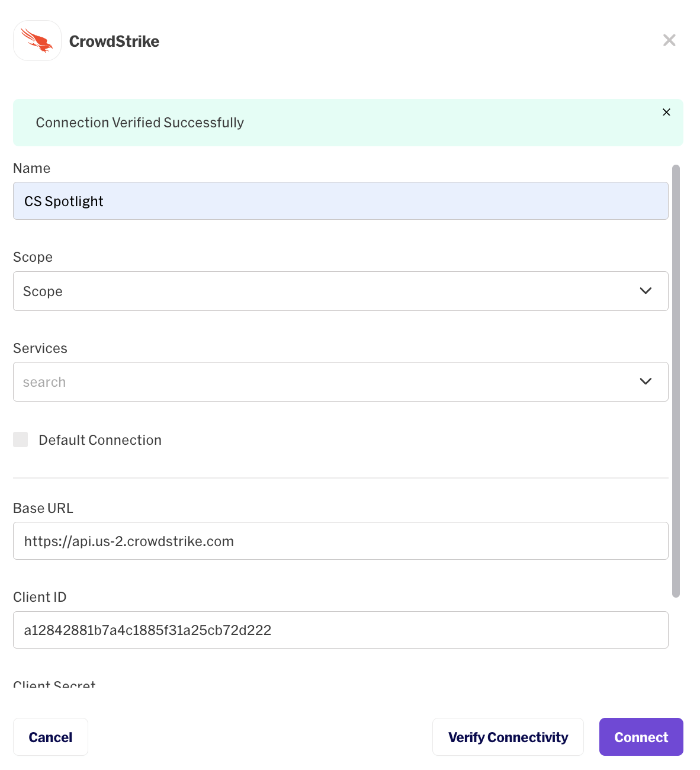Select the Base URL input field
Image resolution: width=700 pixels, height=770 pixels.
pyautogui.click(x=341, y=541)
